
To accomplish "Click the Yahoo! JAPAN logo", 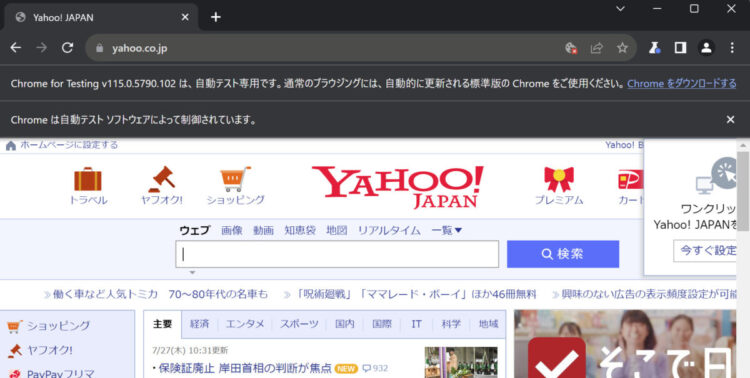I will [397, 187].
